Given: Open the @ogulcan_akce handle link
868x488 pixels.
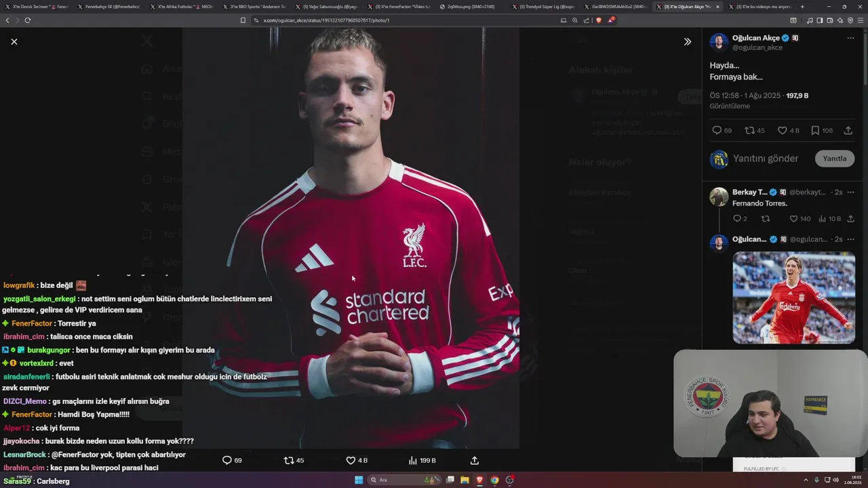Looking at the screenshot, I should (757, 47).
